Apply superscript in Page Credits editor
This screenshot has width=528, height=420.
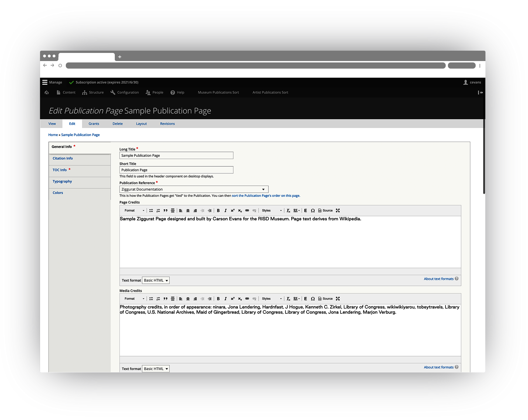[x=232, y=211]
